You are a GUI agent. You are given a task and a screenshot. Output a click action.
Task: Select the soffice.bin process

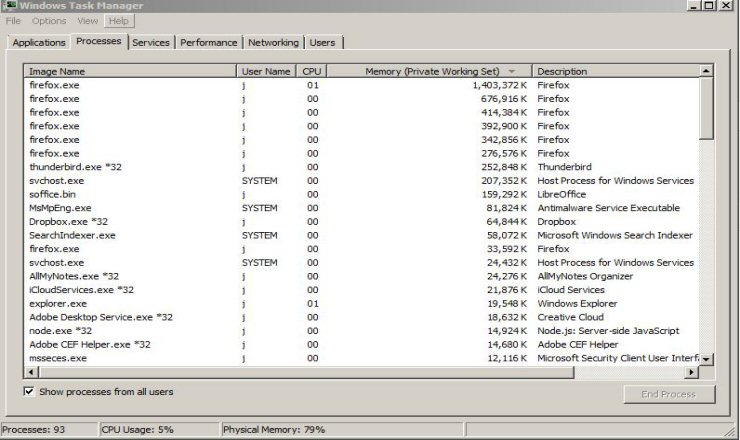click(x=362, y=195)
